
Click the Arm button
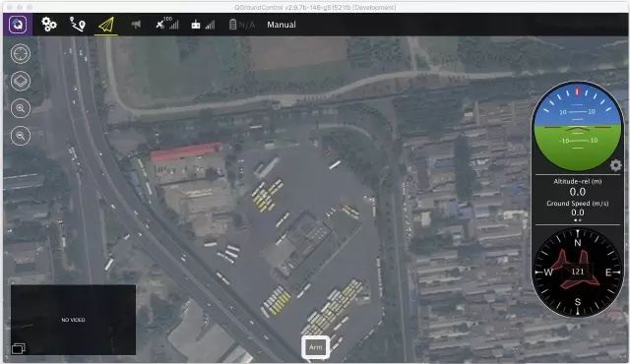coord(316,347)
